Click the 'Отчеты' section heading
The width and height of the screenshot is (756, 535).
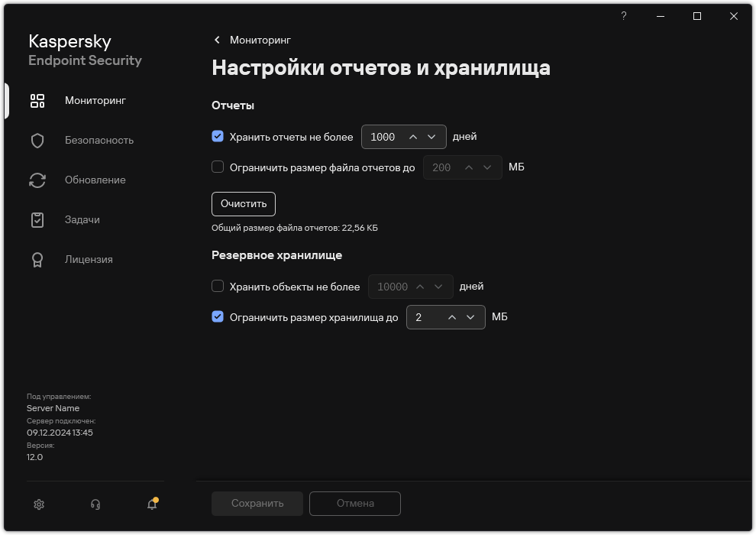tap(233, 105)
